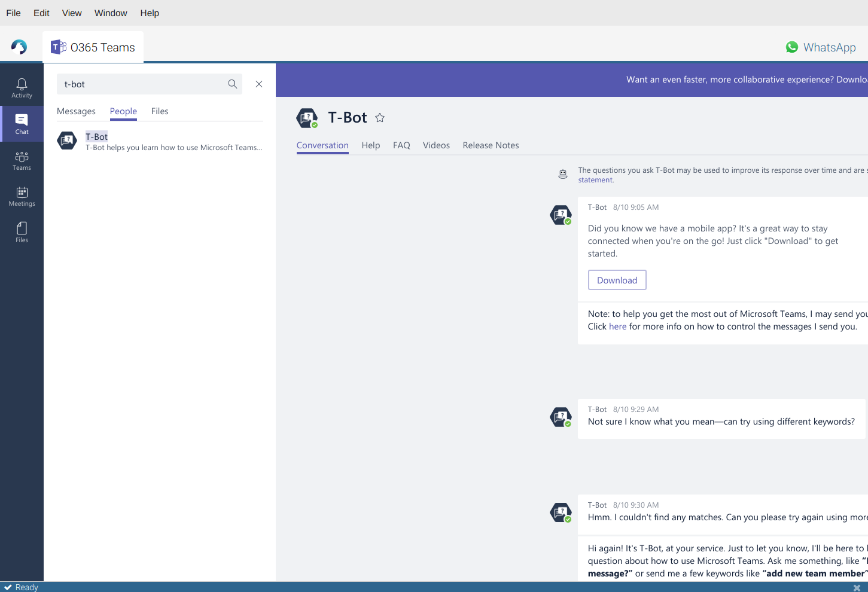Open the File menu
The image size is (868, 592).
point(13,13)
